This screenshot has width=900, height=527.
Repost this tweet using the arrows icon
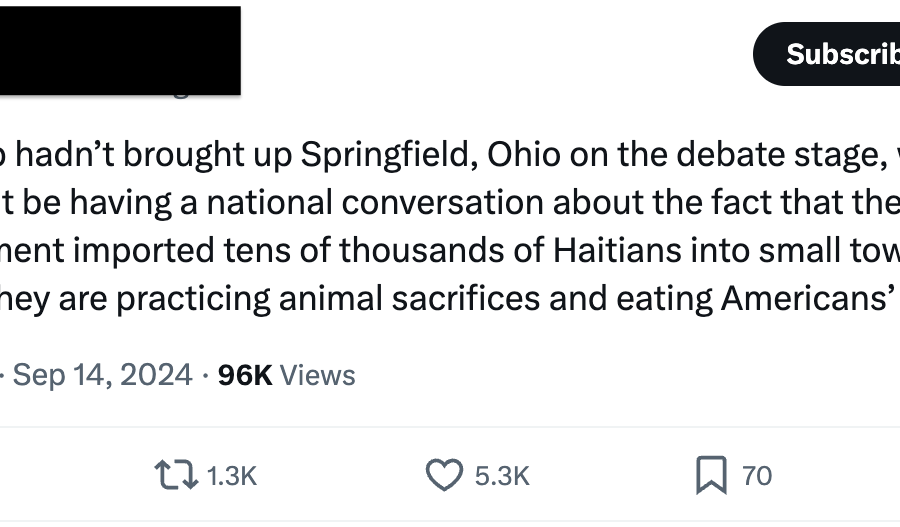tap(176, 475)
